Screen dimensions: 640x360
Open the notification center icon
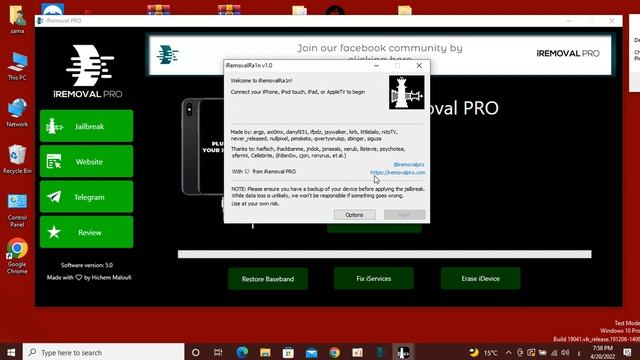[x=627, y=352]
